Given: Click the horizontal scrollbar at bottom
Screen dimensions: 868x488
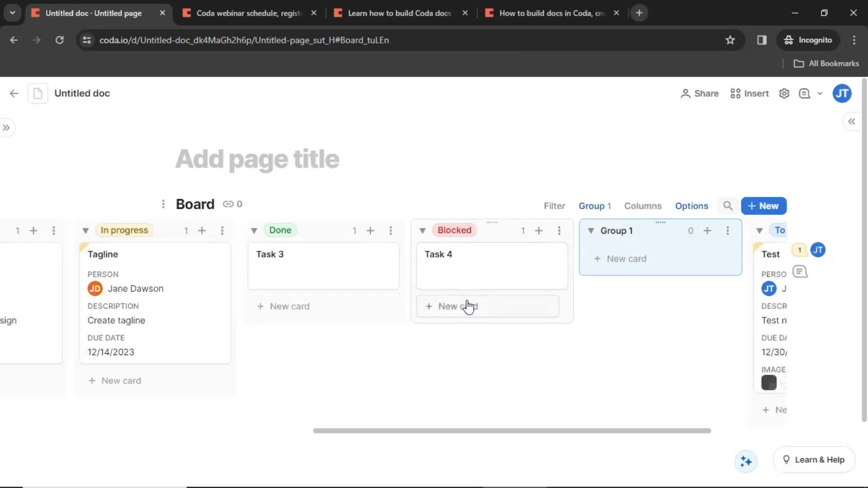Looking at the screenshot, I should tap(513, 431).
